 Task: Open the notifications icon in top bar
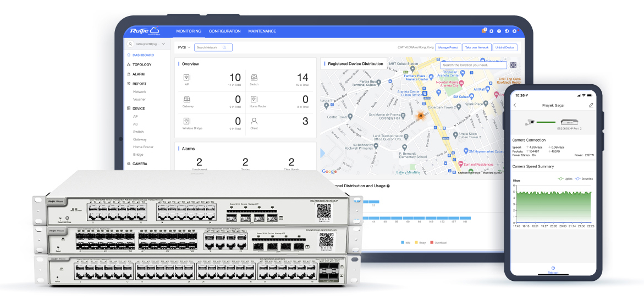tap(483, 31)
